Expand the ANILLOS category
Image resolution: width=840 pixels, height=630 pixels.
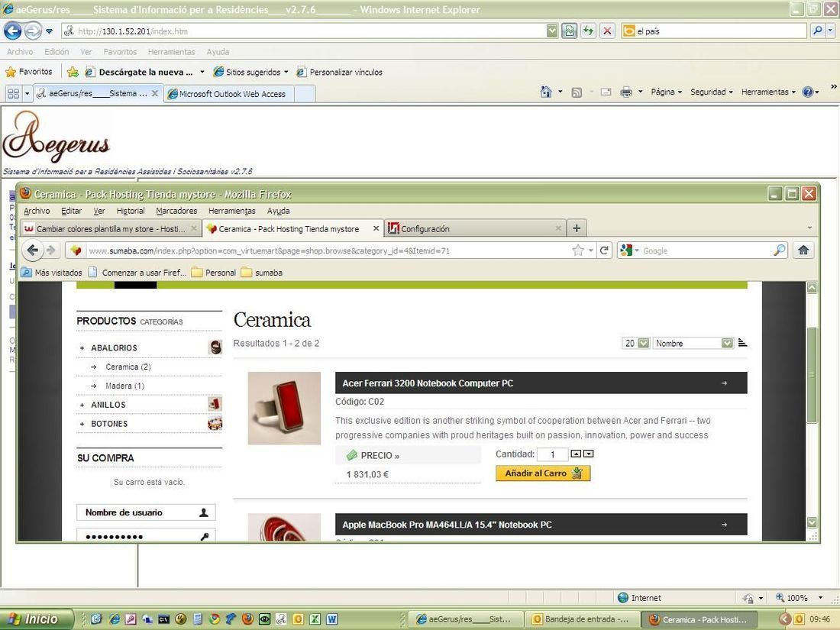coord(82,405)
